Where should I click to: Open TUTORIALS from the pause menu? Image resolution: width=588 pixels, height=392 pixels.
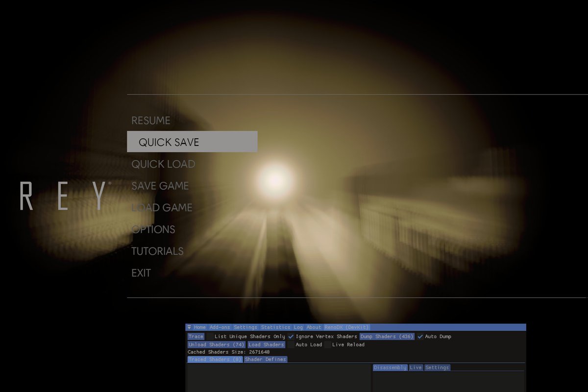coord(157,251)
